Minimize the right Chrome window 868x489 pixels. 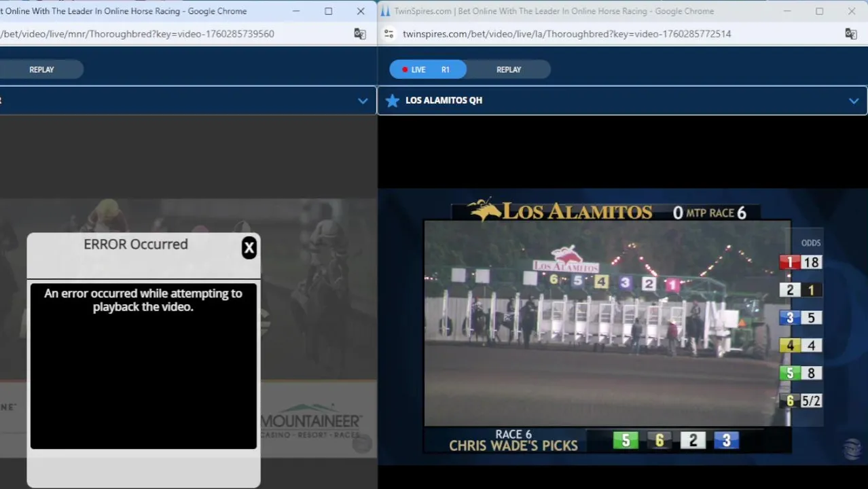click(x=787, y=11)
